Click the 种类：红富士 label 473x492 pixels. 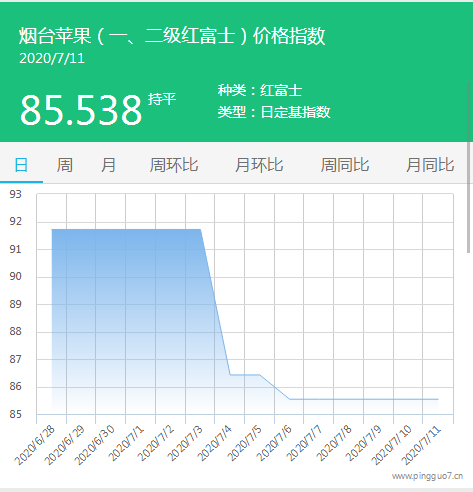click(260, 90)
